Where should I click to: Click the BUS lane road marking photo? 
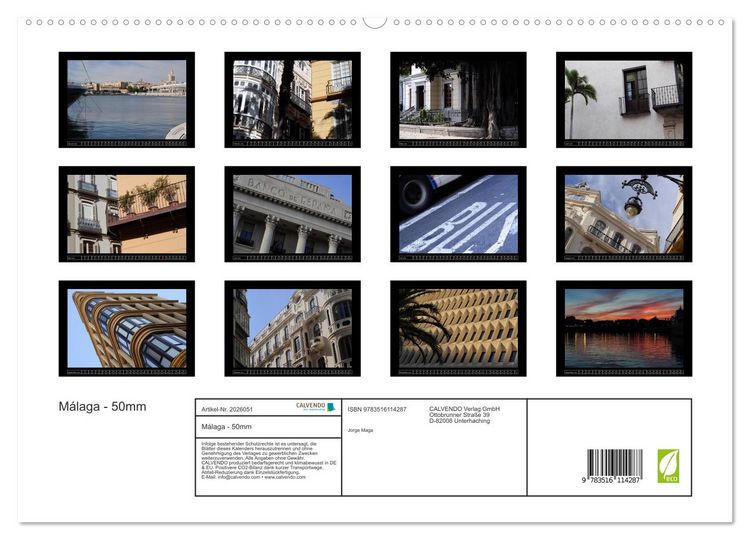click(458, 214)
